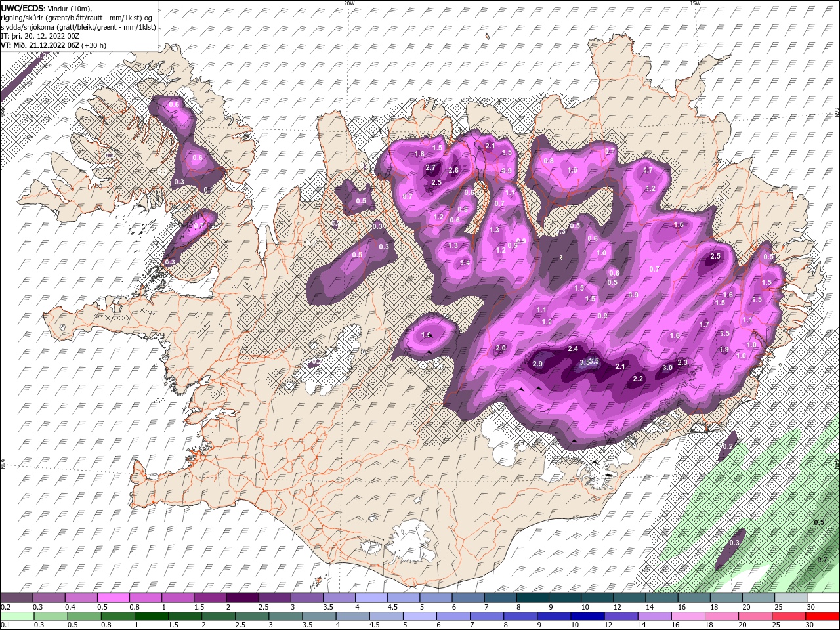Click purple legend swatch between 1 and 1.5

click(178, 598)
